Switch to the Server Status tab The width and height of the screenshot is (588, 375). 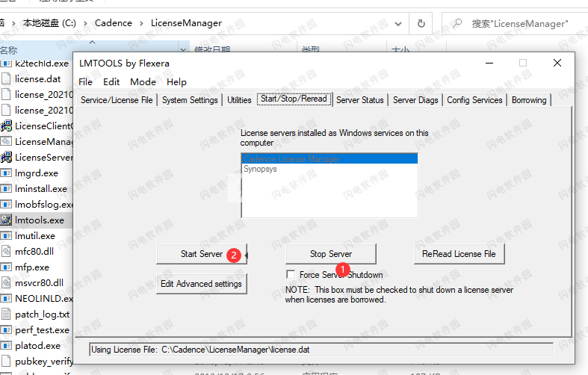click(360, 100)
